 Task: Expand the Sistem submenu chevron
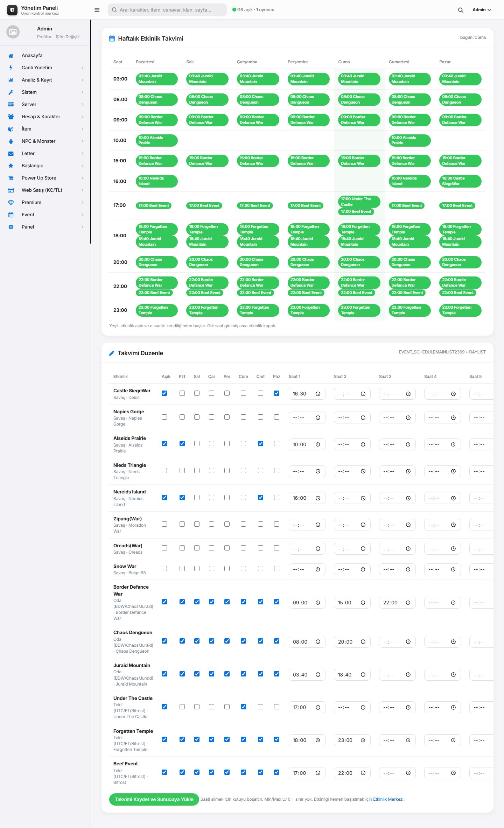point(82,92)
